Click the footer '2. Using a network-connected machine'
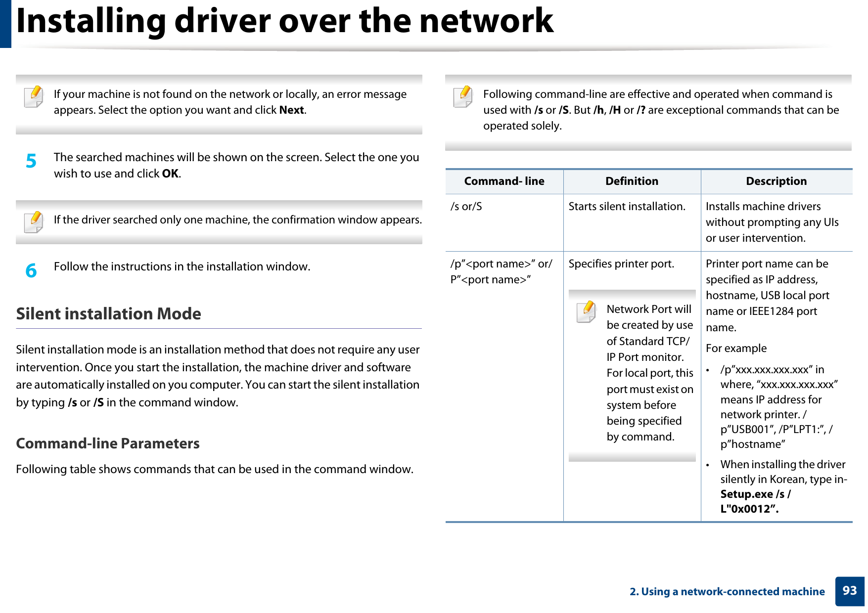Image resolution: width=868 pixels, height=613 pixels. pos(727,592)
